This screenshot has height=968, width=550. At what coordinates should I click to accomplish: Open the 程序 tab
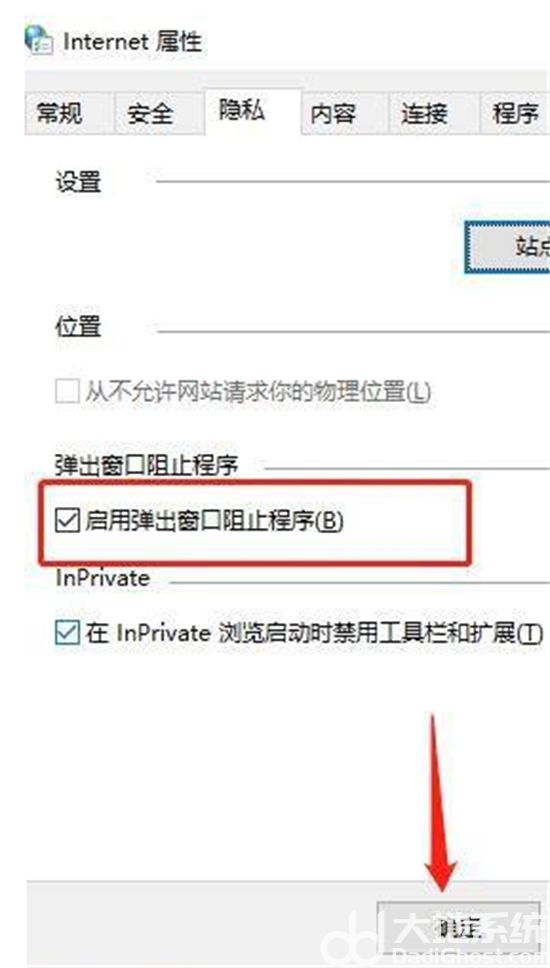pos(515,114)
